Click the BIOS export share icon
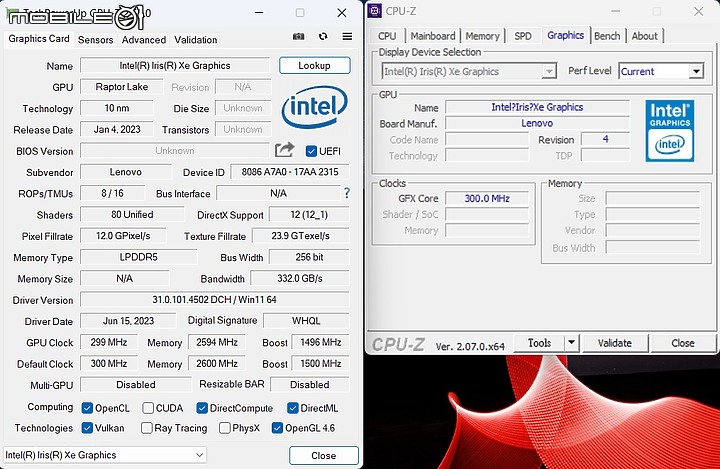This screenshot has height=469, width=720. 285,150
